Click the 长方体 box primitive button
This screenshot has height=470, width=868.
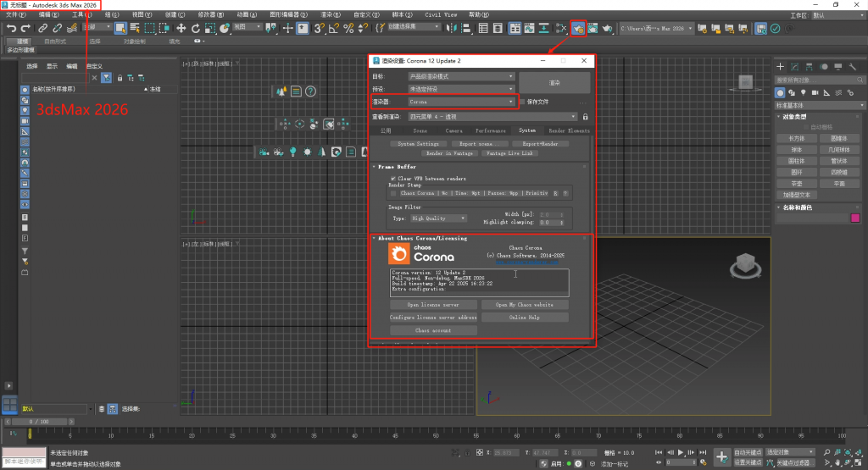tap(797, 138)
